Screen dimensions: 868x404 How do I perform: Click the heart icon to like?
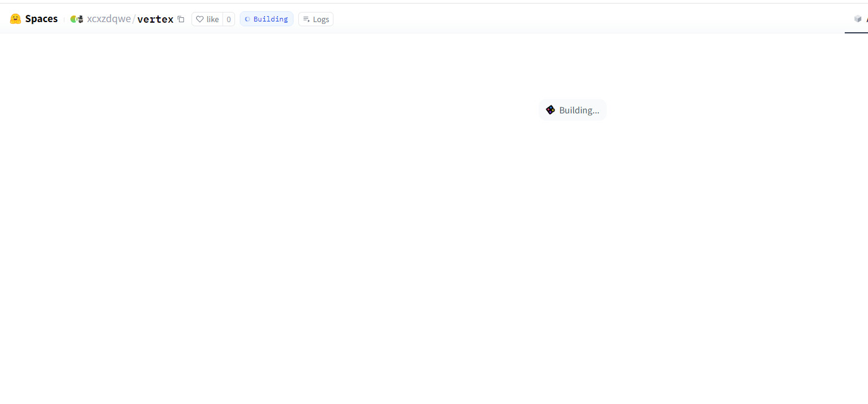(200, 19)
